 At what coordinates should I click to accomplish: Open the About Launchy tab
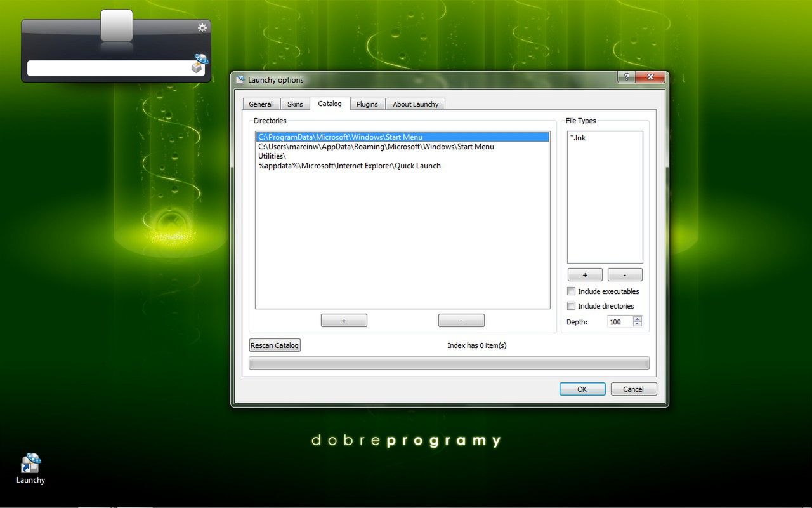416,104
